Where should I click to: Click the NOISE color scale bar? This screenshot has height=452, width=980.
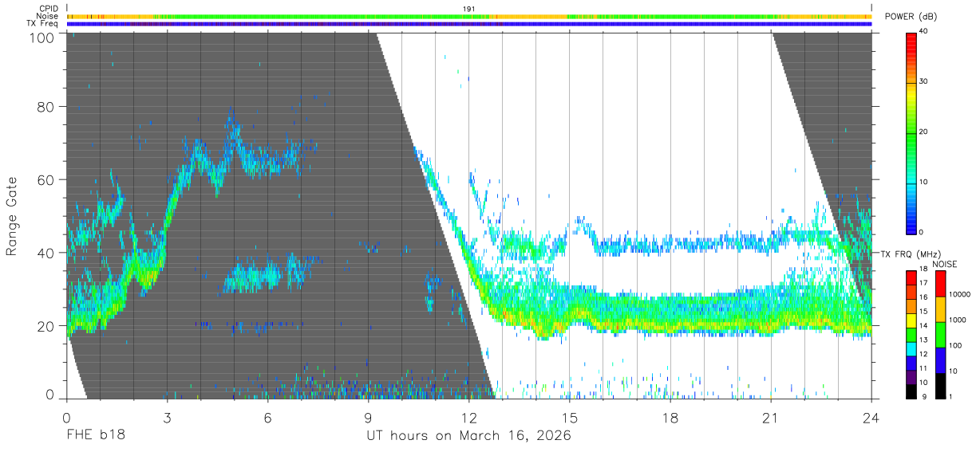(x=940, y=334)
